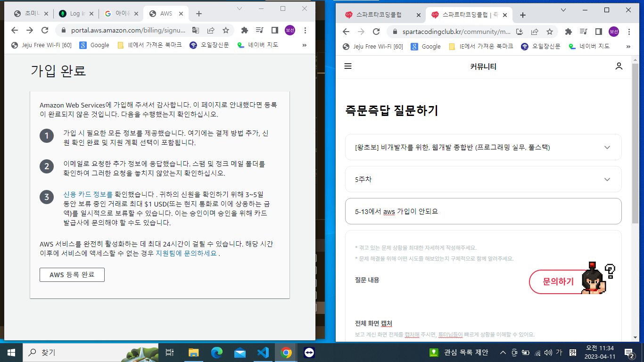Viewport: 644px width, 362px height.
Task: Open Chrome menu dots in Sparta window
Action: click(629, 32)
